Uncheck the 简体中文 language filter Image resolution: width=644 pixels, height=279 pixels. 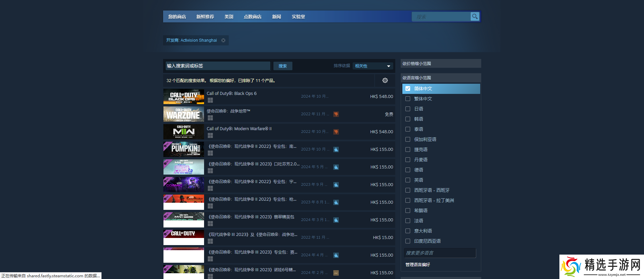tap(408, 88)
